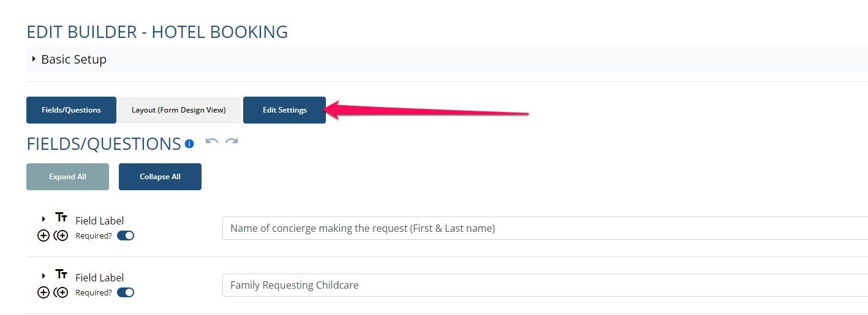Toggle Required switch for concierge name field
This screenshot has height=315, width=868.
point(126,235)
